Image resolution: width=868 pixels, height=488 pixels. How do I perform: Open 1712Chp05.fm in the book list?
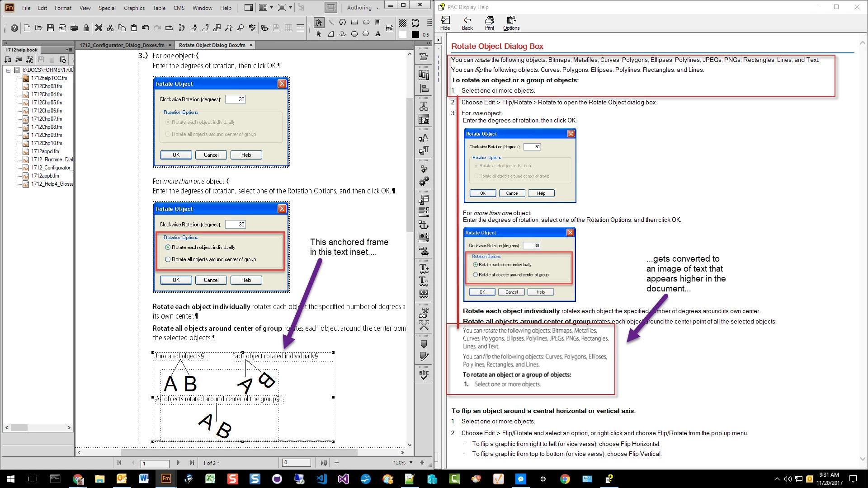tap(47, 103)
